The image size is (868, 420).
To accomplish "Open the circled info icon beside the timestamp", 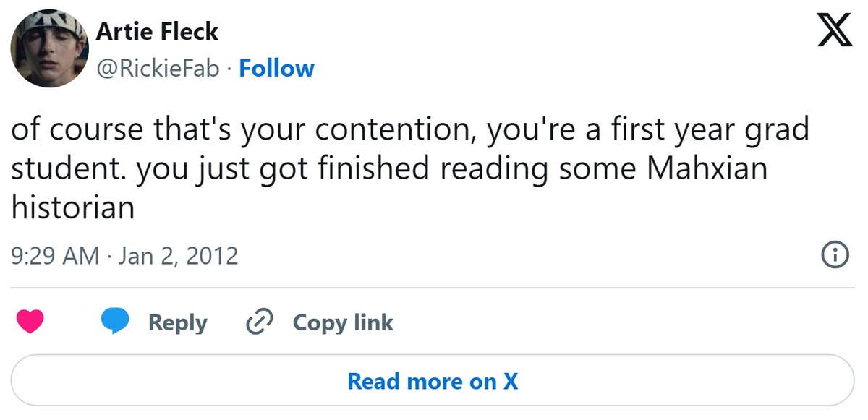I will [835, 254].
